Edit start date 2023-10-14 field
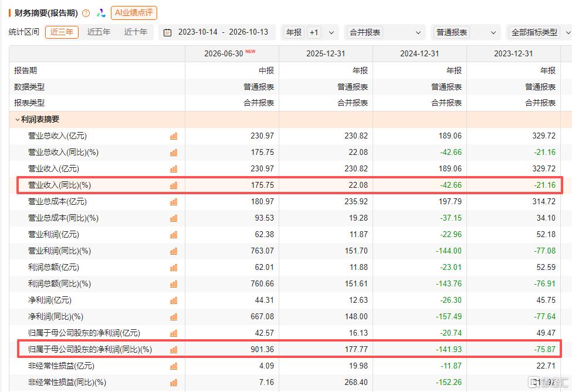572x392 pixels. [x=198, y=32]
